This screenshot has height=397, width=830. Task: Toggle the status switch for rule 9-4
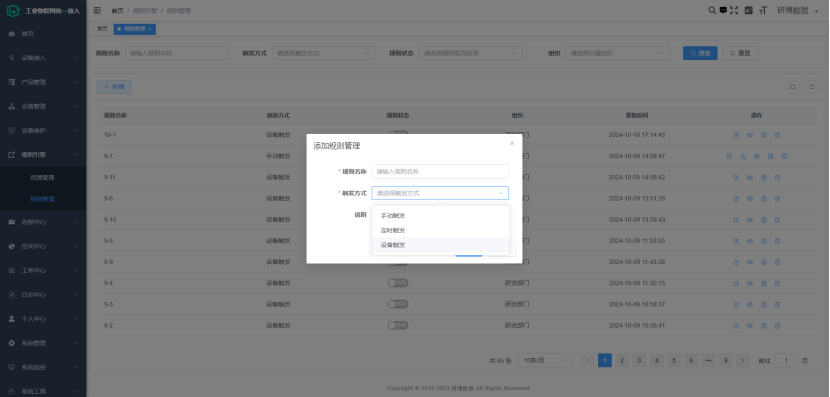coord(398,283)
